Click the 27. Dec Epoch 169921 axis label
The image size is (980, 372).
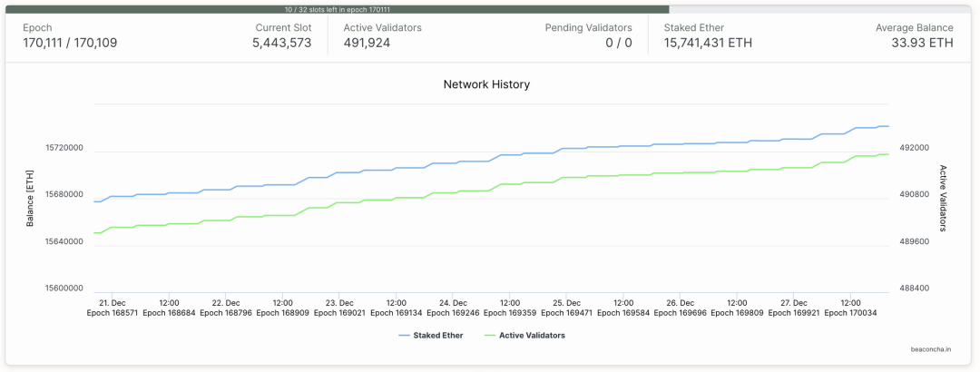(x=793, y=308)
